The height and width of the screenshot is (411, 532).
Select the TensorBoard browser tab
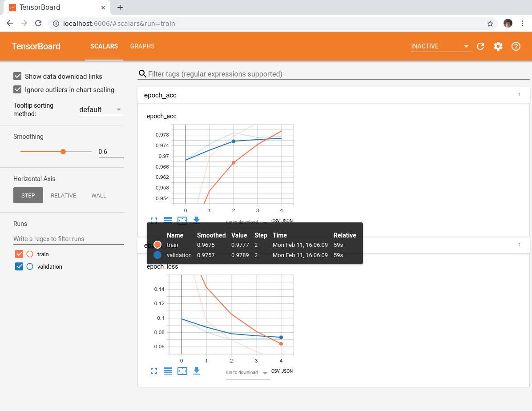coord(57,8)
